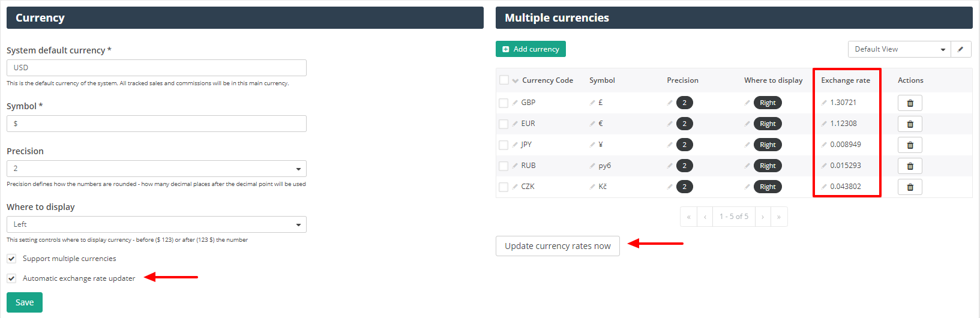980x318 pixels.
Task: Expand the Where to display dropdown
Action: pos(157,224)
